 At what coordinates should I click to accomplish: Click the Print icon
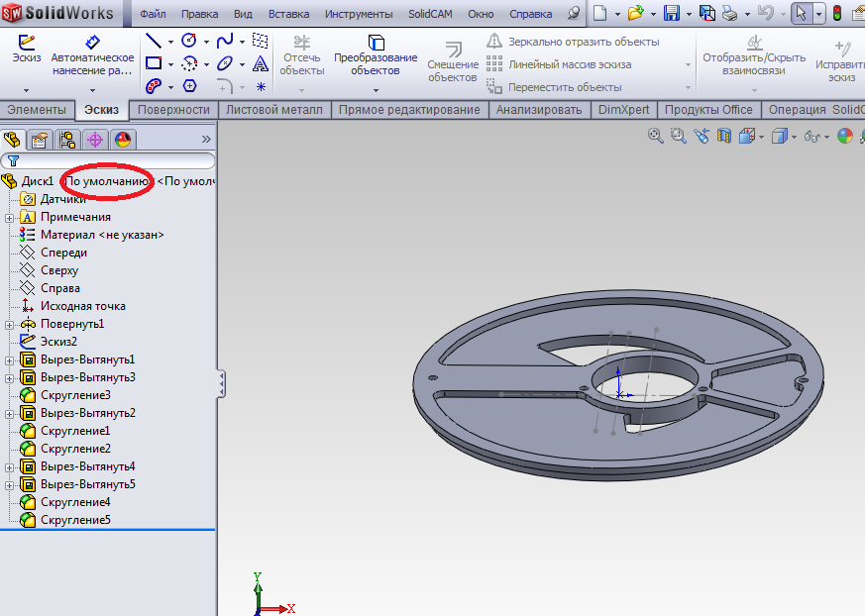tap(729, 13)
